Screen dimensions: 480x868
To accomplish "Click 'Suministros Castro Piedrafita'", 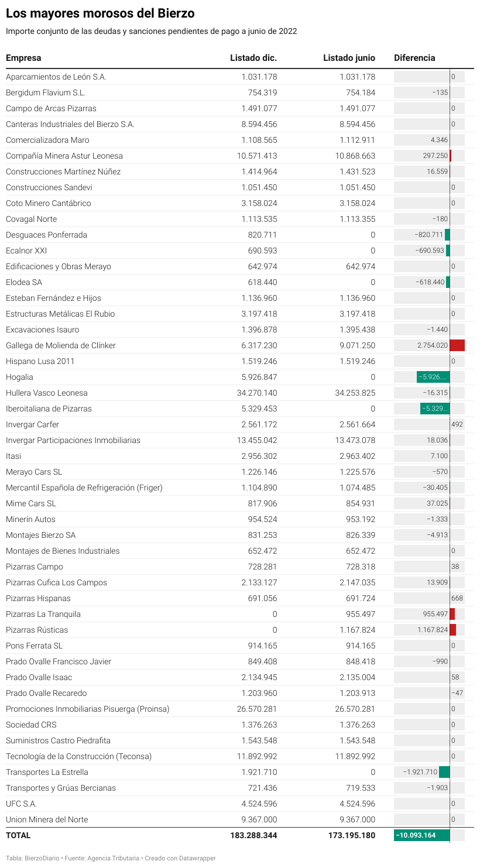I will 58,740.
